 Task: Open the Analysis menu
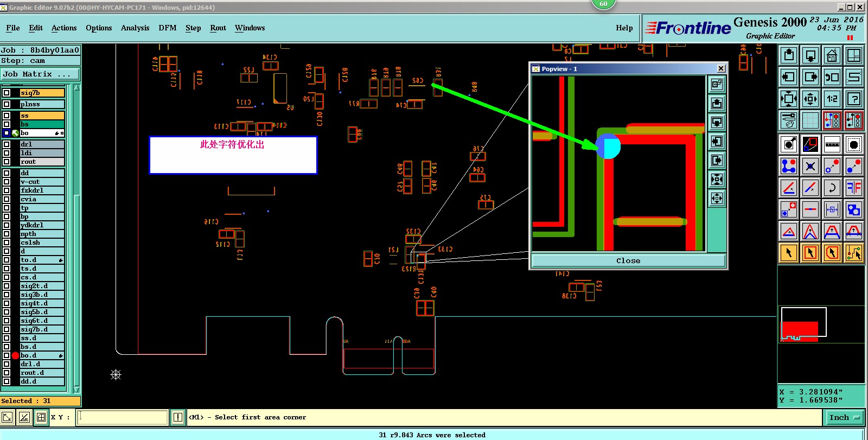(x=135, y=28)
